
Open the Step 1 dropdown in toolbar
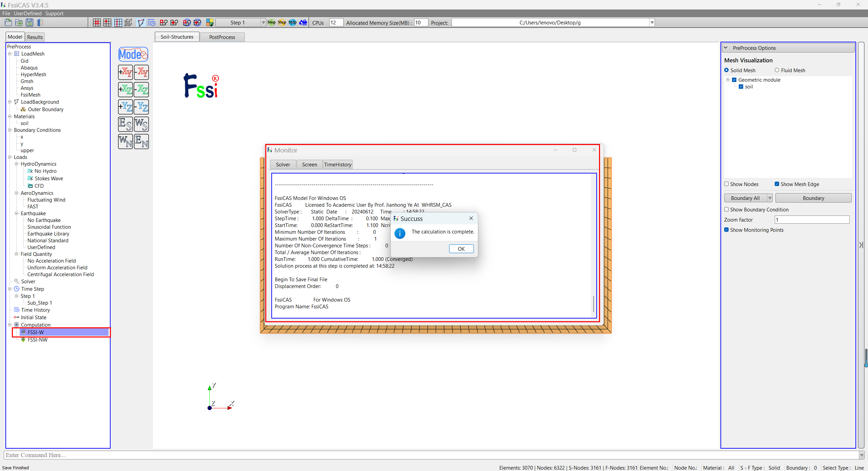click(x=263, y=23)
